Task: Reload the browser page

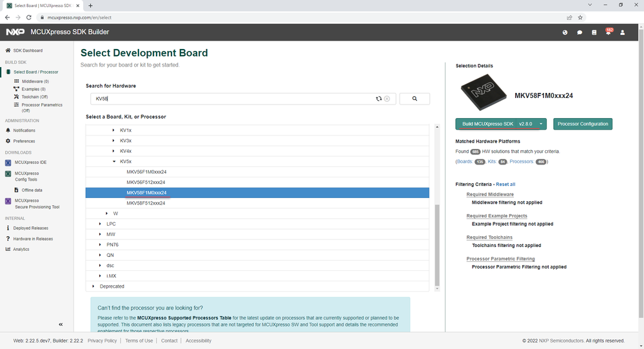Action: click(29, 17)
